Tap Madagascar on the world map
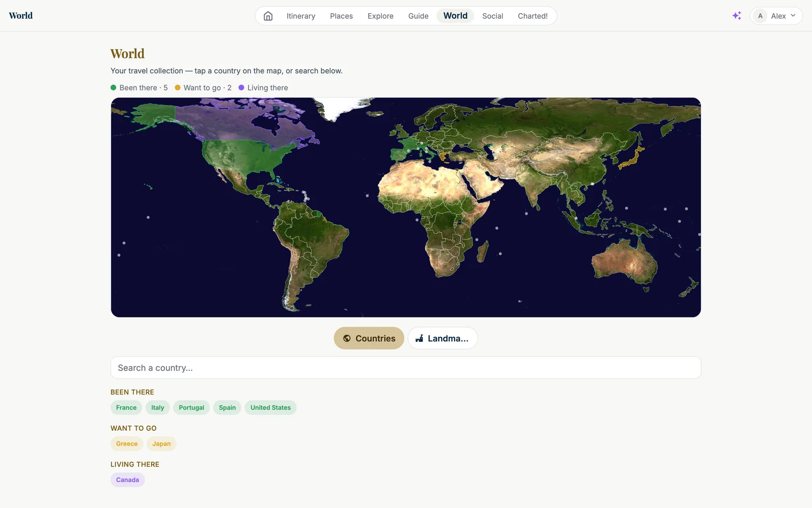 [483, 251]
